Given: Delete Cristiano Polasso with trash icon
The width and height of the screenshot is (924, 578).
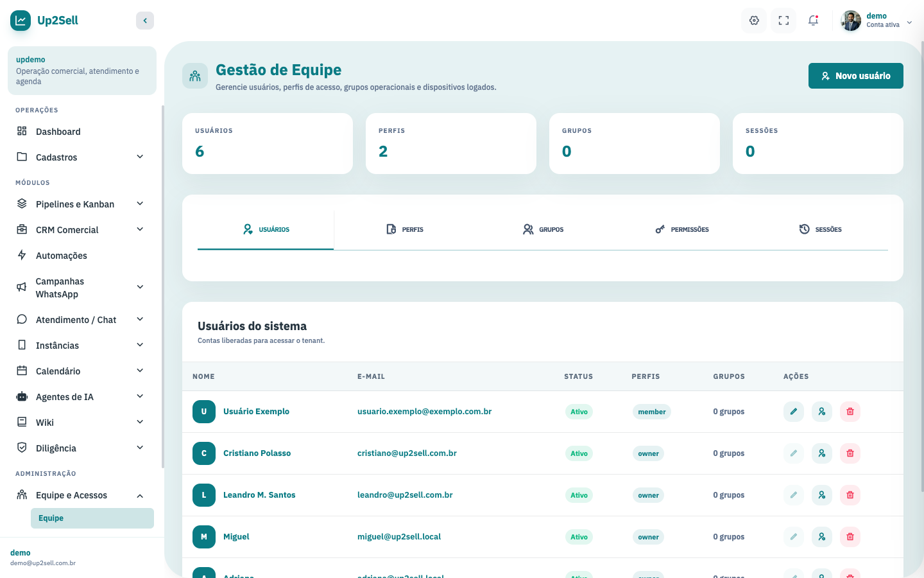Looking at the screenshot, I should point(850,453).
